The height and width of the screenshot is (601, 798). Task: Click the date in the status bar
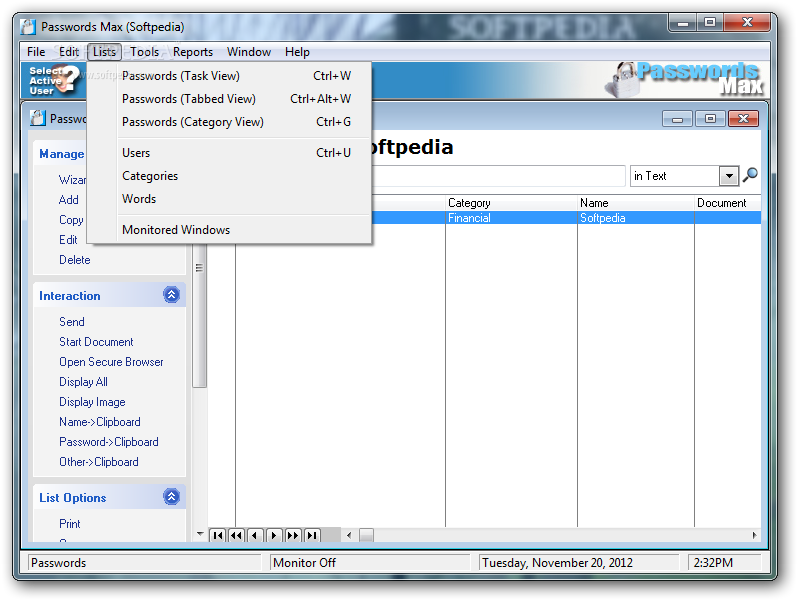tap(579, 563)
